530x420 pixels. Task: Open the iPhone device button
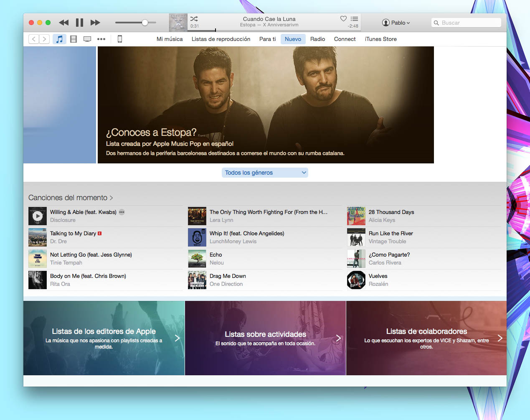pyautogui.click(x=120, y=39)
